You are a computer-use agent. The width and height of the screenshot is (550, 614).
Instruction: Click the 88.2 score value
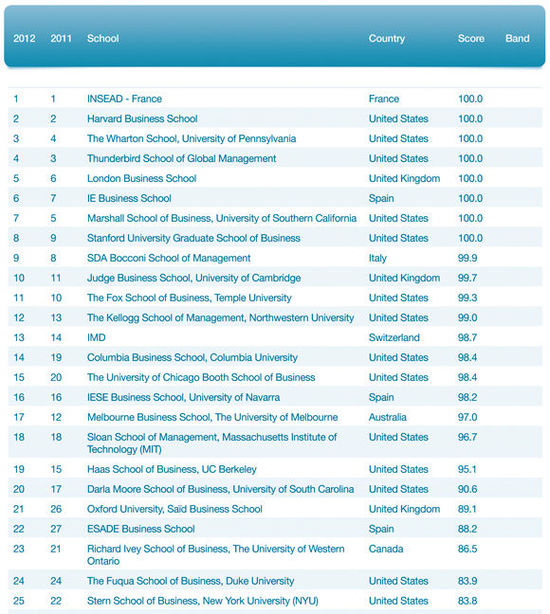(x=467, y=529)
